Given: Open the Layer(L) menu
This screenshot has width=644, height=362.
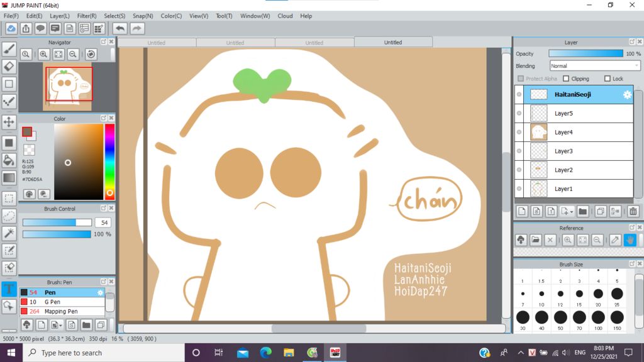Looking at the screenshot, I should coord(60,16).
